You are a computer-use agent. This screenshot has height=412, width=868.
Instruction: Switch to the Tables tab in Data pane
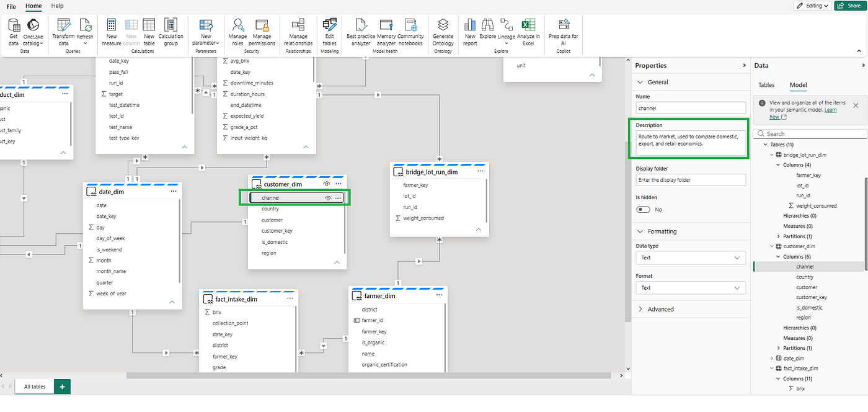click(x=766, y=85)
